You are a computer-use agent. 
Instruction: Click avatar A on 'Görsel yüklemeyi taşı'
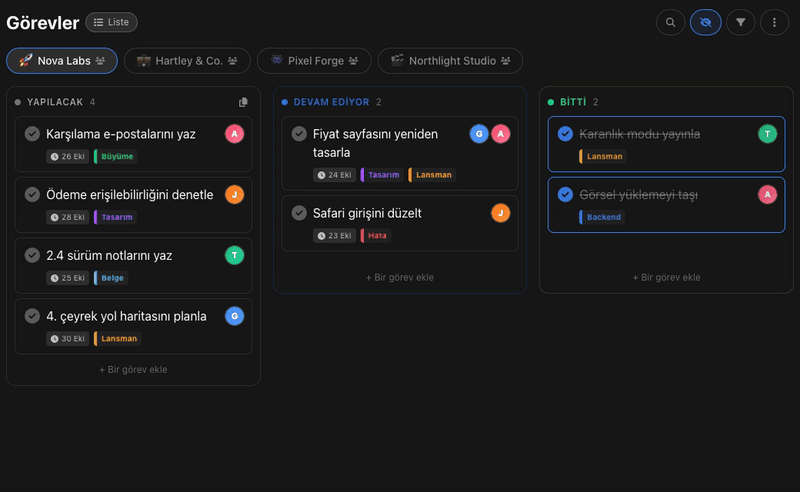pos(767,194)
